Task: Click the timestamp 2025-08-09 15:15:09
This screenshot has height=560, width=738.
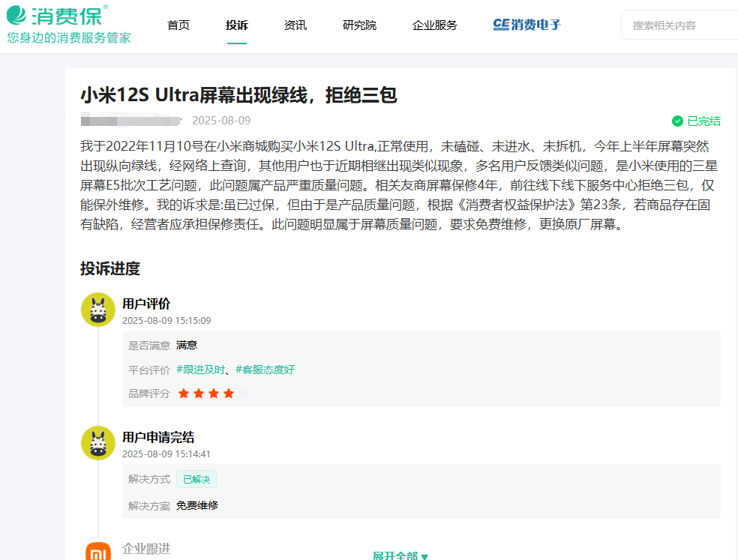Action: 166,320
